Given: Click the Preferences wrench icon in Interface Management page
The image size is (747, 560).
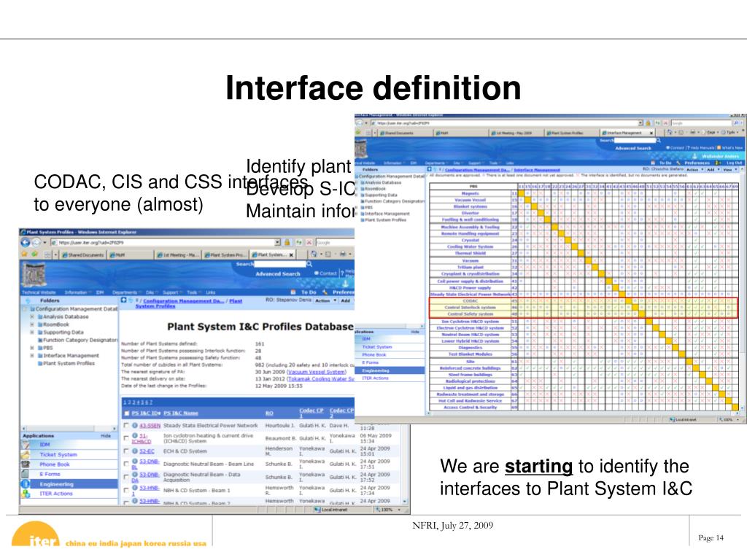Looking at the screenshot, I should click(x=680, y=163).
